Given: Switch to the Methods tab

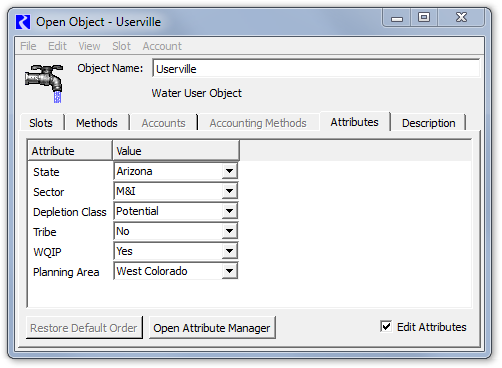Looking at the screenshot, I should coord(97,123).
